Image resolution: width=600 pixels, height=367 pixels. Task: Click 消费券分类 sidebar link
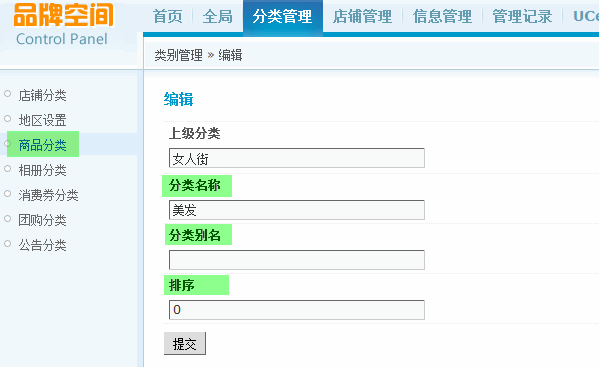[x=49, y=195]
